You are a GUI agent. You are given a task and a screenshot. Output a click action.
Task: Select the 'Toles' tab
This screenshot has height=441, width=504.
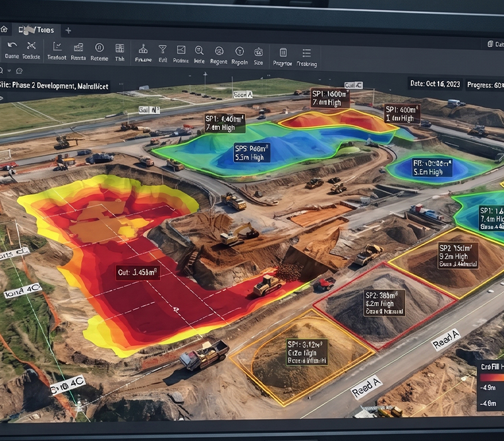pos(36,30)
